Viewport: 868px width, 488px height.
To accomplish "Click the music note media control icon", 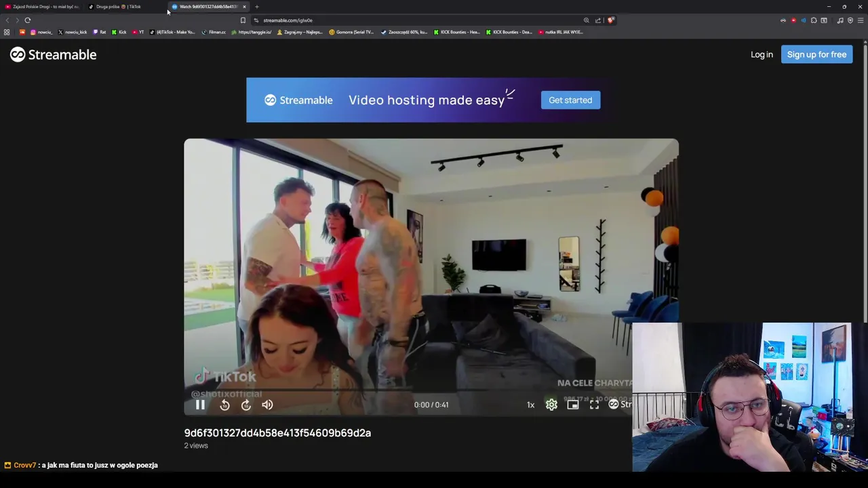I will click(840, 20).
